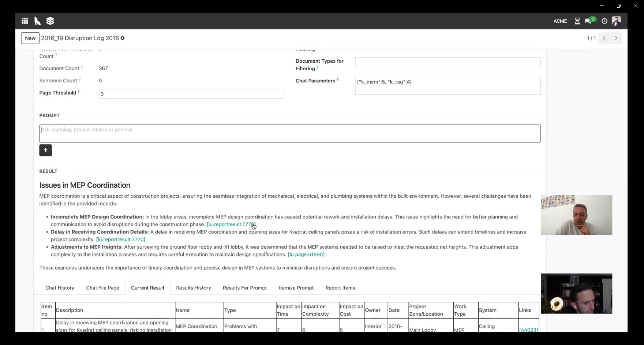Click Sentence Count help question mark

tap(79, 79)
